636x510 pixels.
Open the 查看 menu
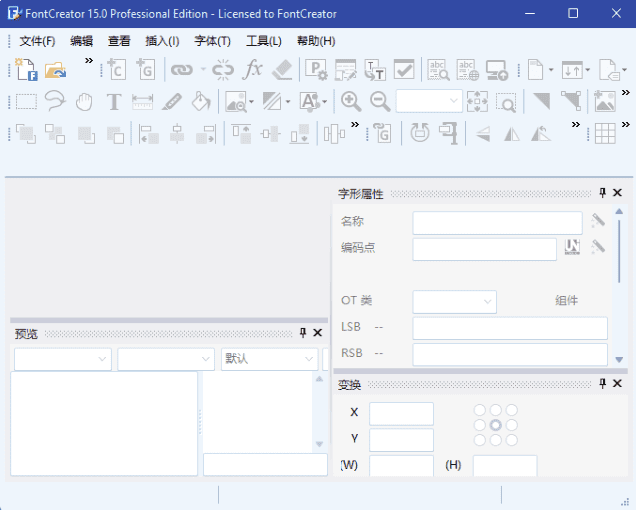[x=119, y=41]
